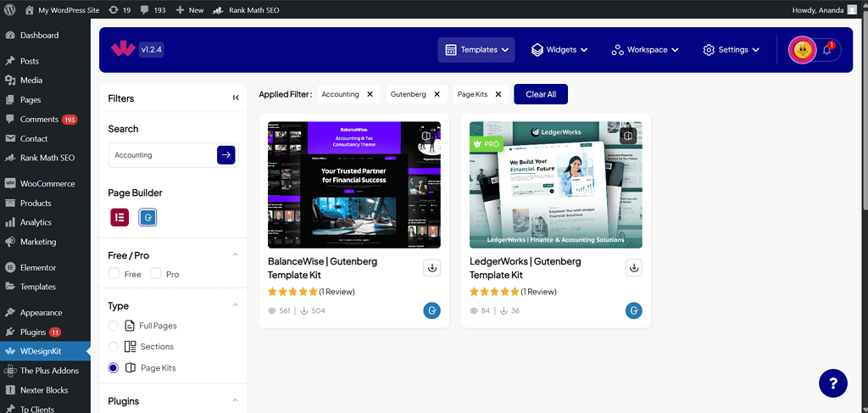
Task: Check the Pro checkbox
Action: pos(156,273)
